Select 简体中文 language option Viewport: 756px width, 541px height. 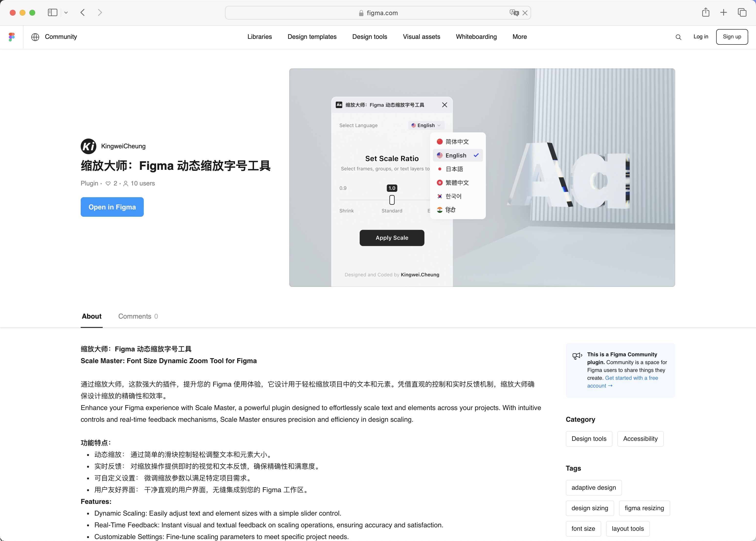pos(458,142)
